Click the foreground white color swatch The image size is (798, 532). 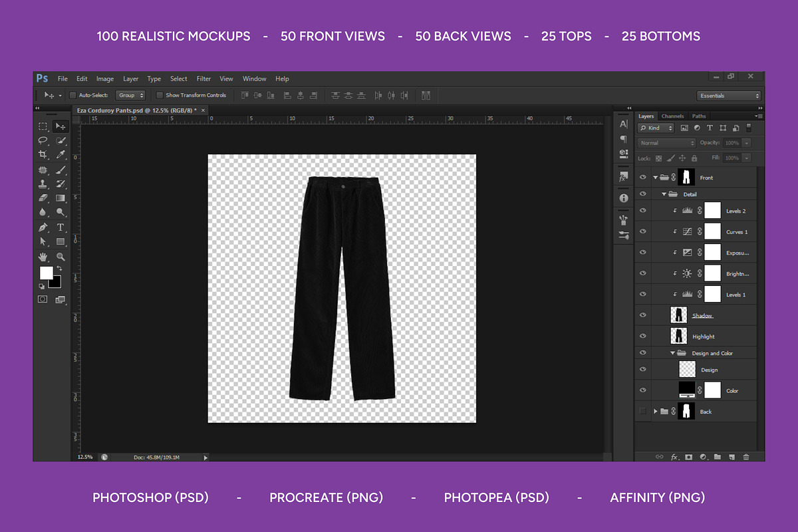point(45,272)
